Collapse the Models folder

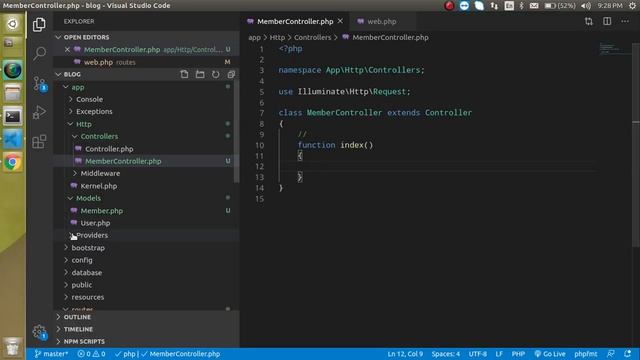pos(88,198)
